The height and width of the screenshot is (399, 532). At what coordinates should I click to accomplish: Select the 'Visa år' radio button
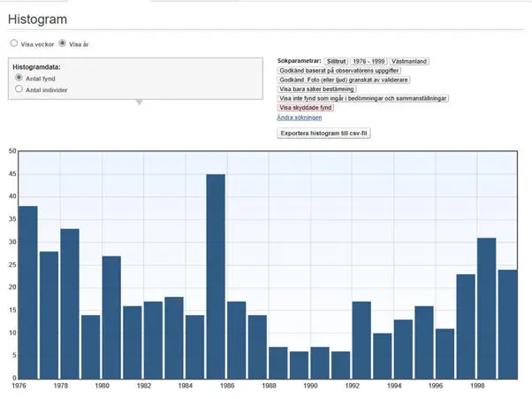click(62, 42)
